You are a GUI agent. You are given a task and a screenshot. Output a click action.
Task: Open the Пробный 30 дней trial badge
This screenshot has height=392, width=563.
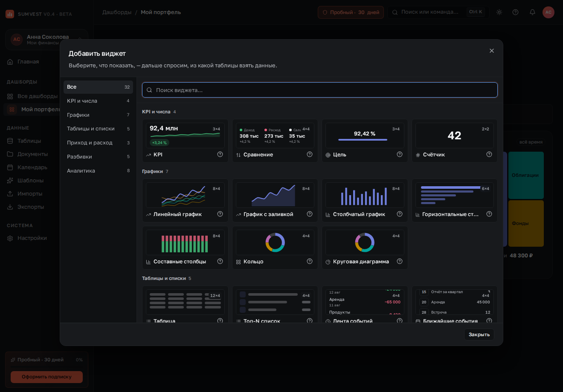[351, 12]
